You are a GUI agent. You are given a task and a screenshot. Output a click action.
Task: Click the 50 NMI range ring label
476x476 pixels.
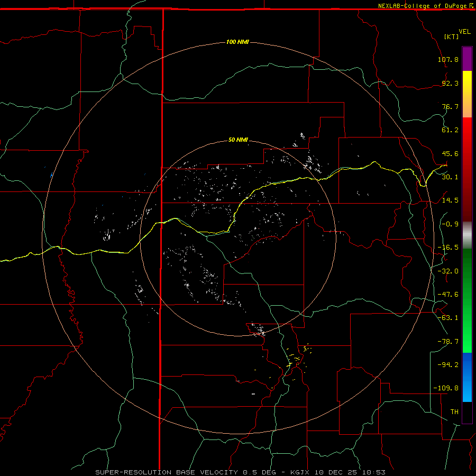coord(238,140)
